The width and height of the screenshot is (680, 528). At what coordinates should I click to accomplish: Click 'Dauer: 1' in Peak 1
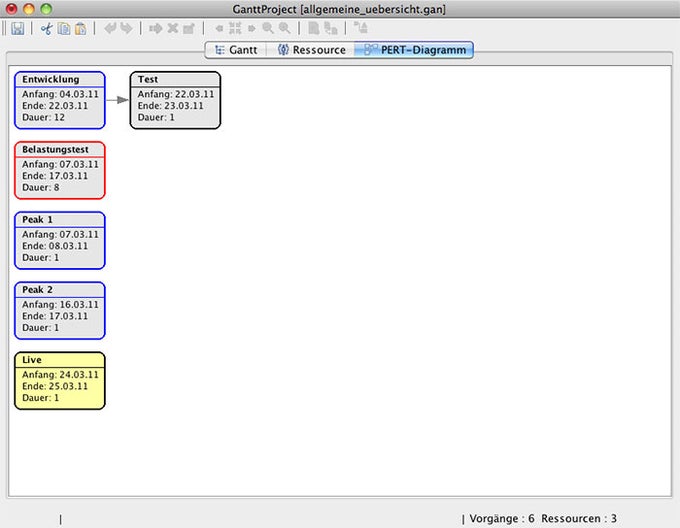pyautogui.click(x=41, y=258)
